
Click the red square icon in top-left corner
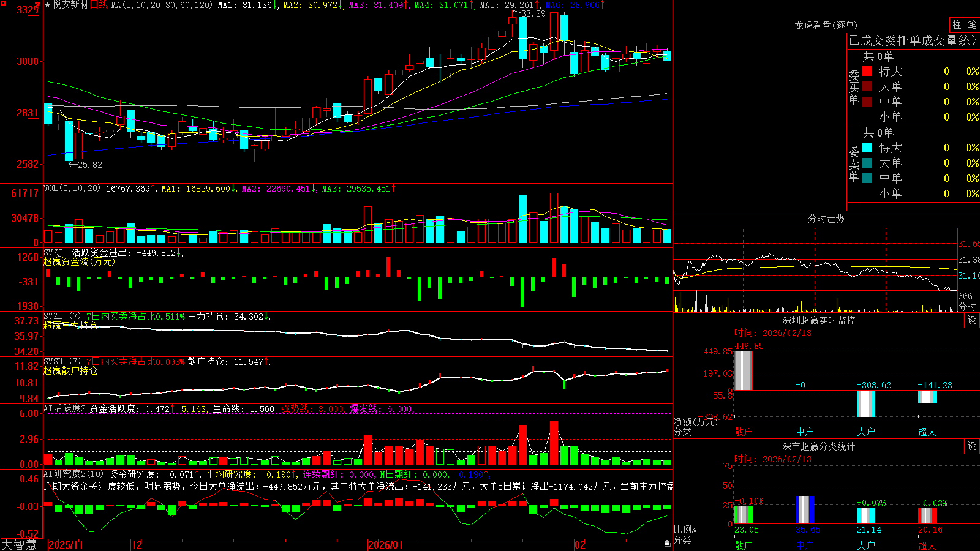coord(2,3)
